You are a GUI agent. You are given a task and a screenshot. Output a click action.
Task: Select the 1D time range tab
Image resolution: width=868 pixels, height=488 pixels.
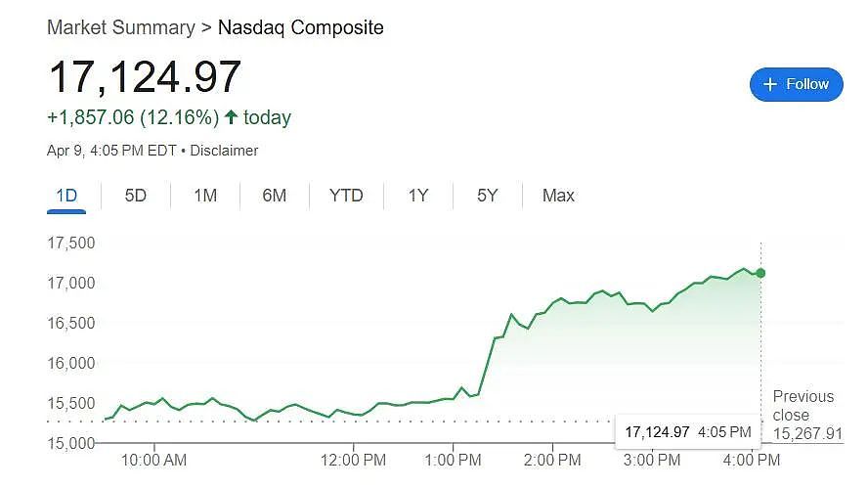66,196
